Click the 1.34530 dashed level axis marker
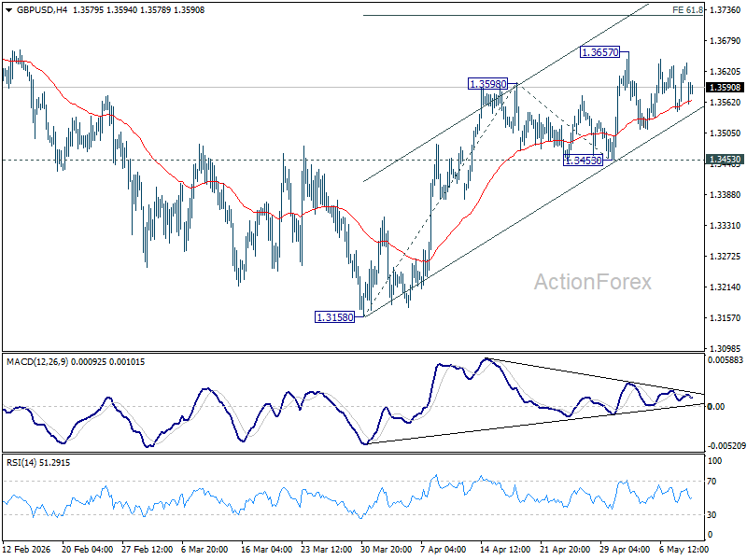 pos(725,160)
